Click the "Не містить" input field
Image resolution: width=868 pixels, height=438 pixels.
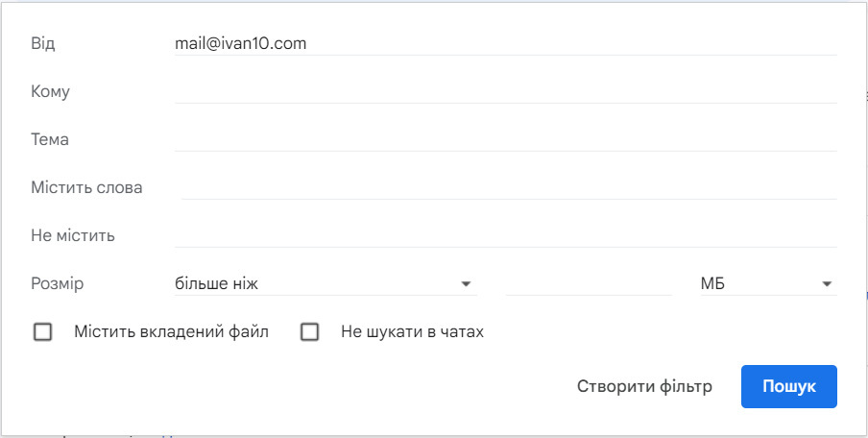coord(505,235)
